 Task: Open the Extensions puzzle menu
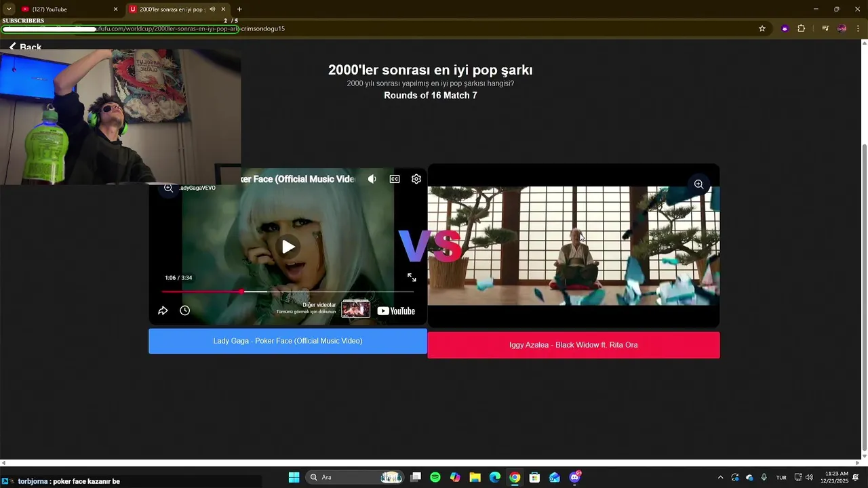(x=801, y=28)
